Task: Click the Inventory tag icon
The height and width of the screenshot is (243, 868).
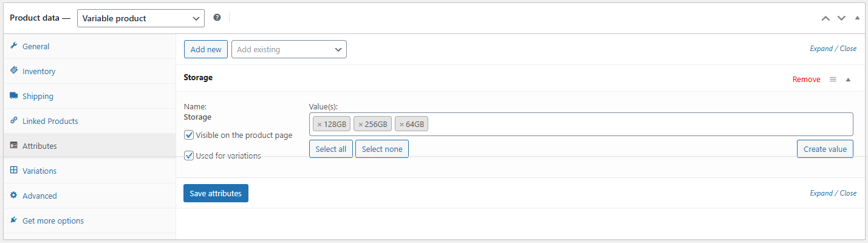Action: 14,71
